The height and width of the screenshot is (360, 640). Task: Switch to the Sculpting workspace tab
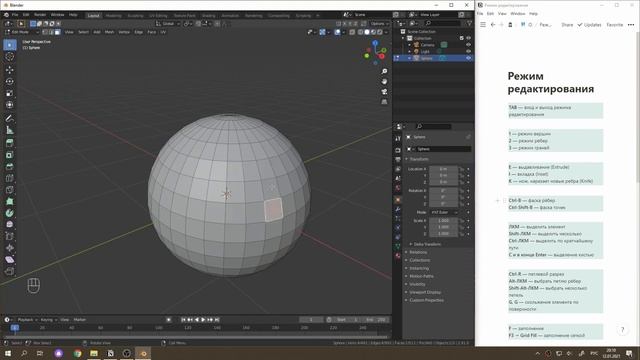136,16
